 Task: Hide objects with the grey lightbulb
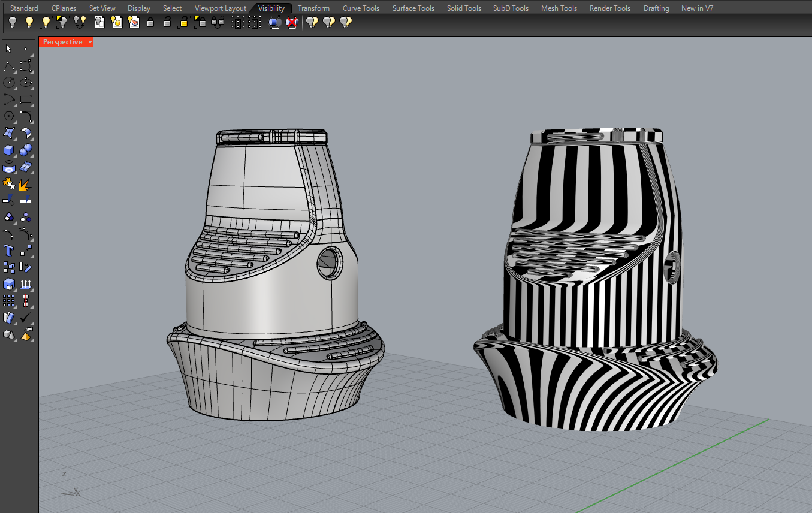[12, 23]
